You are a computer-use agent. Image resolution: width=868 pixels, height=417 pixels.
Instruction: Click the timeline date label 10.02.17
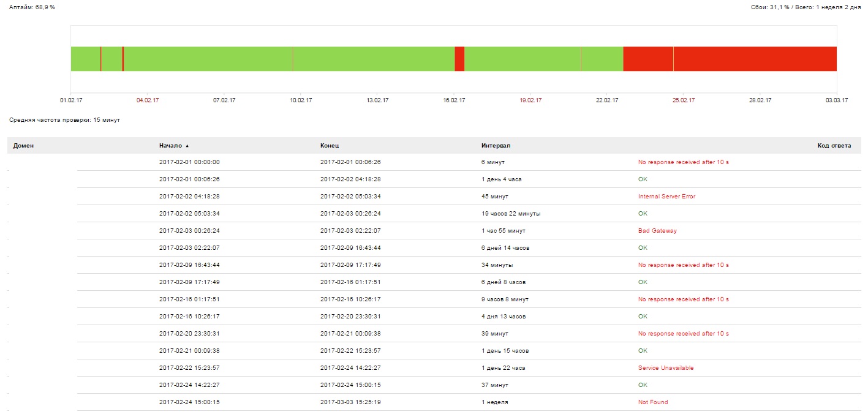tap(301, 100)
